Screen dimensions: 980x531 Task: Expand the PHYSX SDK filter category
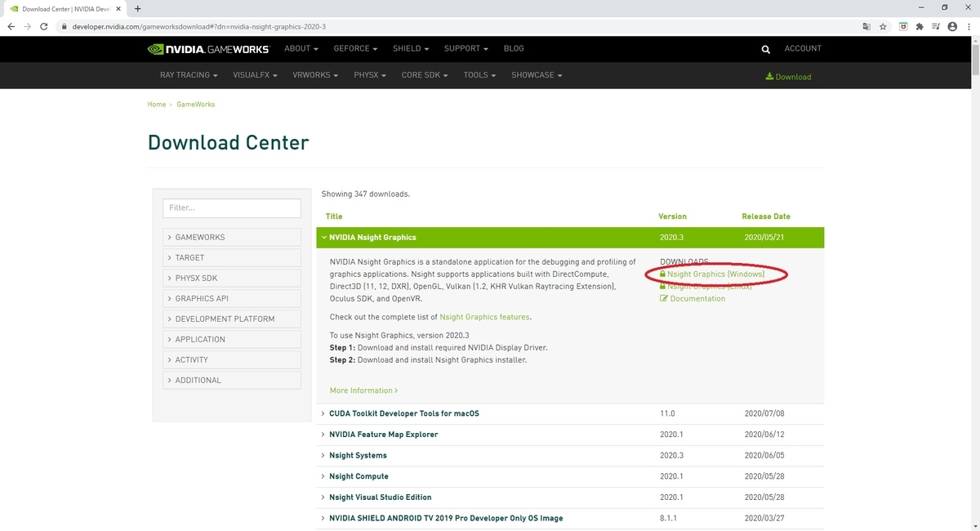(232, 278)
